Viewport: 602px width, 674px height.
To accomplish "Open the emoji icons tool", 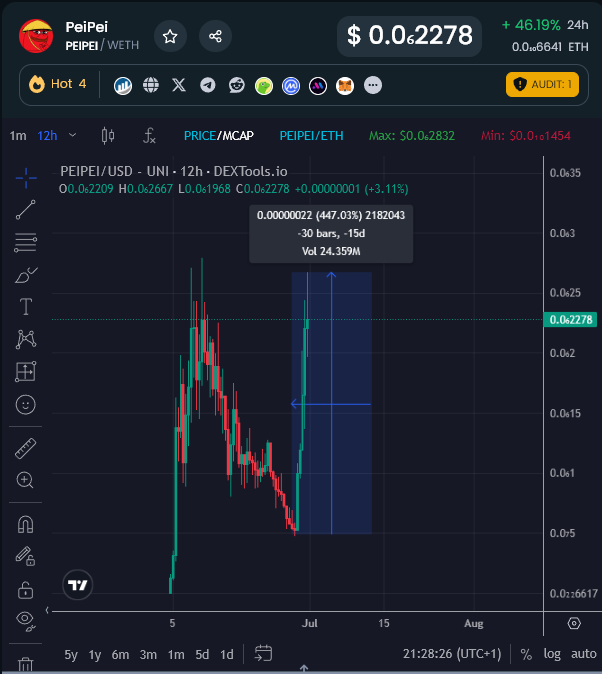I will tap(26, 404).
